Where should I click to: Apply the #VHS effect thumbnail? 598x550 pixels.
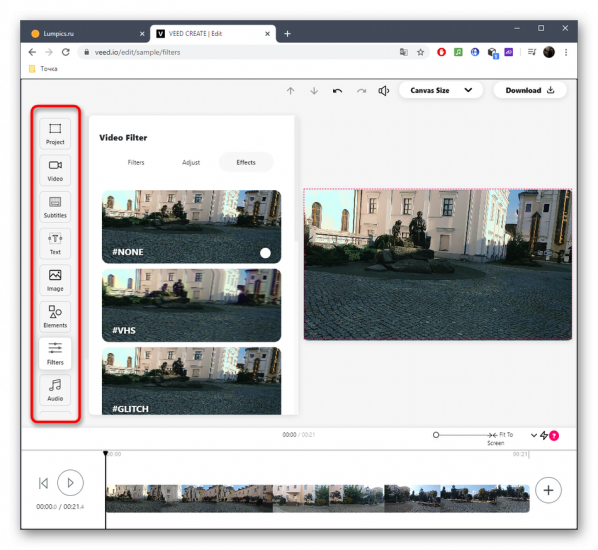coord(191,305)
